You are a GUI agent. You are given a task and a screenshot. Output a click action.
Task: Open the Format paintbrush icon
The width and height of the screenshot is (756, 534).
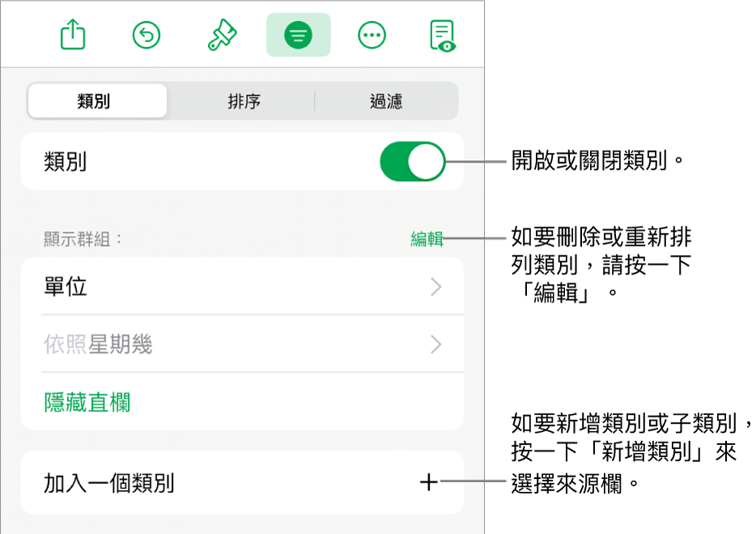223,35
